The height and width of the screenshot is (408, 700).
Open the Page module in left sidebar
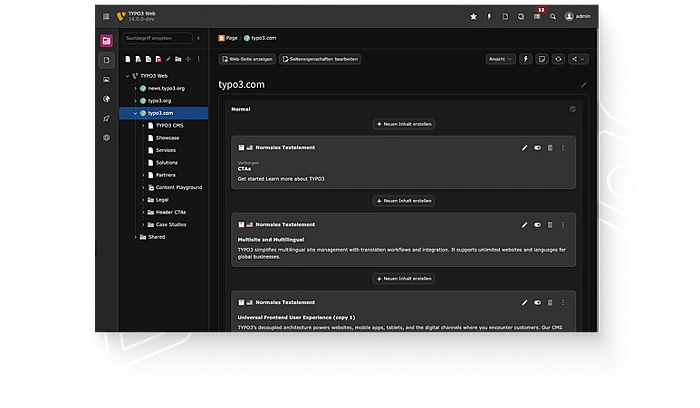(107, 60)
